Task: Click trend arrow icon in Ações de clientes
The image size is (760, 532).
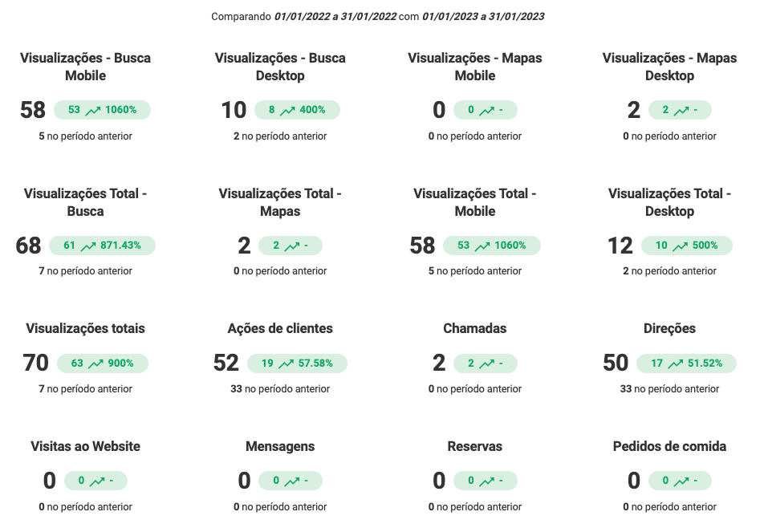Action: pos(287,363)
